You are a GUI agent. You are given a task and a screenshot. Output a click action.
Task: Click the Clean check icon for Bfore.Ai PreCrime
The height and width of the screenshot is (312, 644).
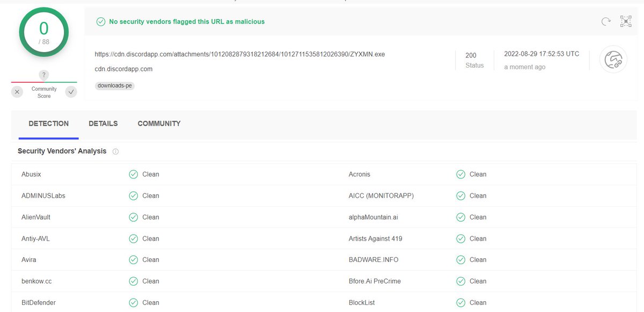(460, 281)
